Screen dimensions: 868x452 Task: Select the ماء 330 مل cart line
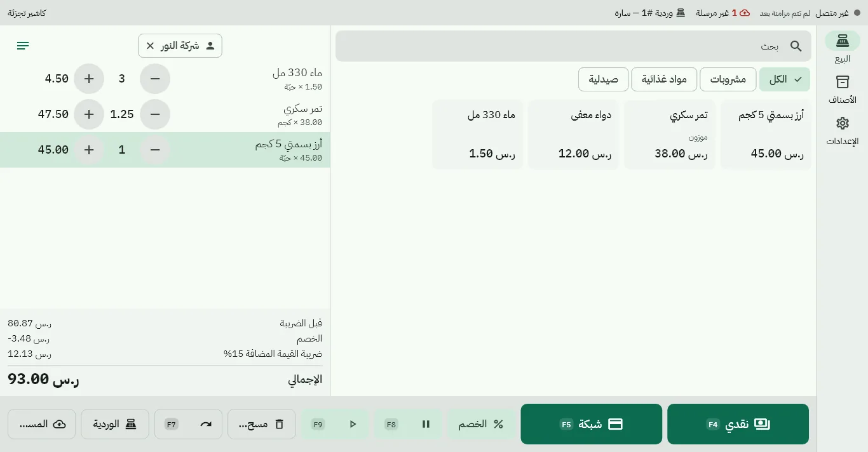click(165, 79)
